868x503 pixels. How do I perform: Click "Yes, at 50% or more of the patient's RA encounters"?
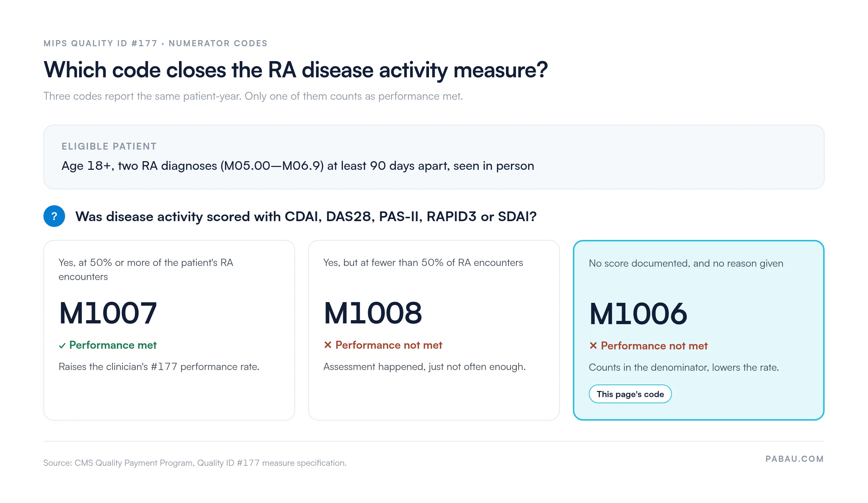tap(146, 270)
